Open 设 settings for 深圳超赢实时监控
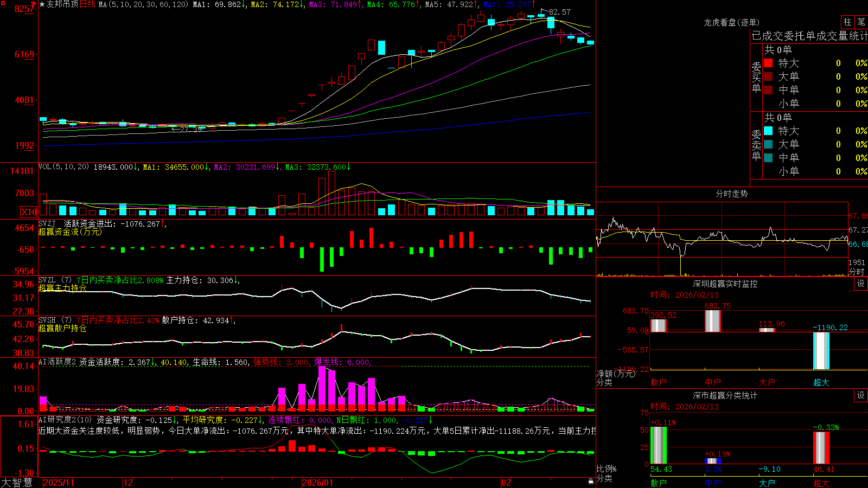This screenshot has height=488, width=868. tap(861, 284)
